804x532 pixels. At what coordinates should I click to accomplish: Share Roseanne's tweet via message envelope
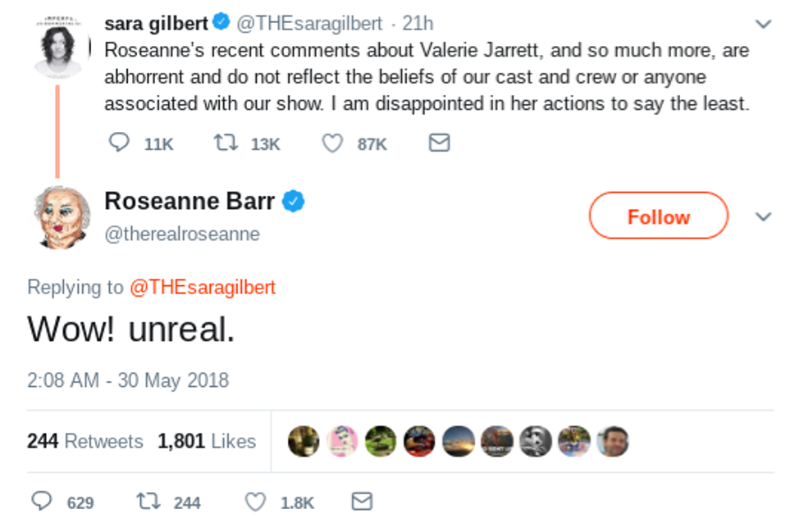[x=362, y=502]
